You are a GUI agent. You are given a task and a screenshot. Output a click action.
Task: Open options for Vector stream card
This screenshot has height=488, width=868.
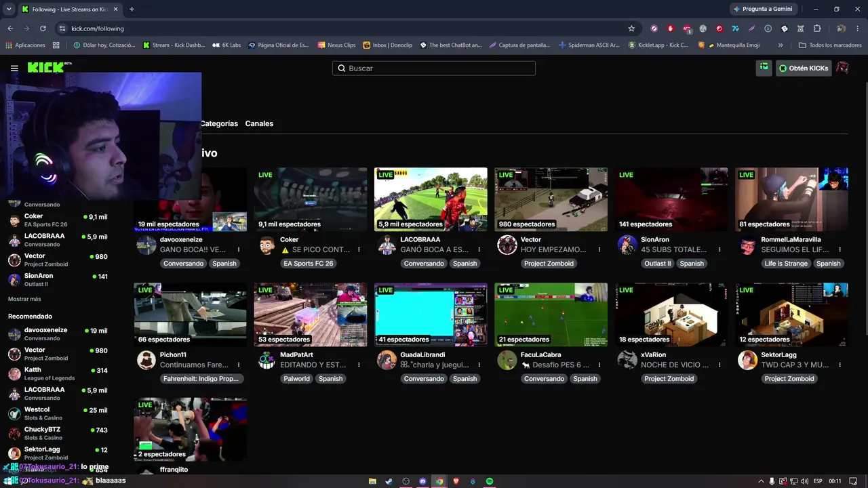coord(599,250)
